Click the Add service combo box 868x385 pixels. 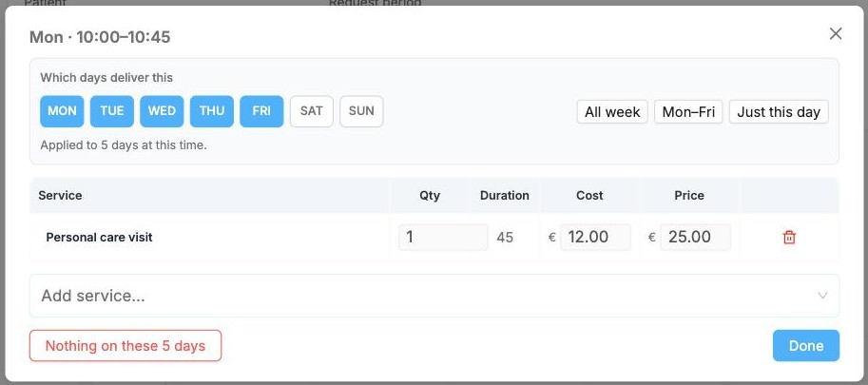point(434,296)
